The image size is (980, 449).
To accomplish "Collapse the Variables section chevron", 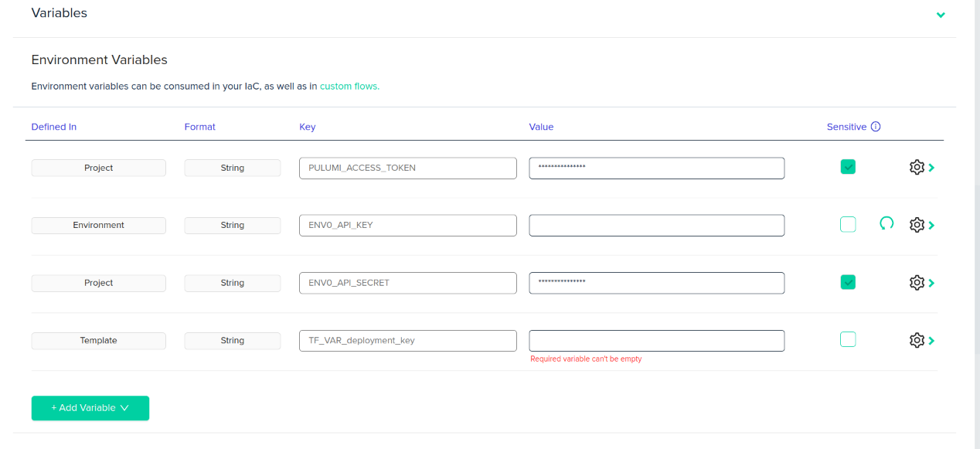I will 941,15.
